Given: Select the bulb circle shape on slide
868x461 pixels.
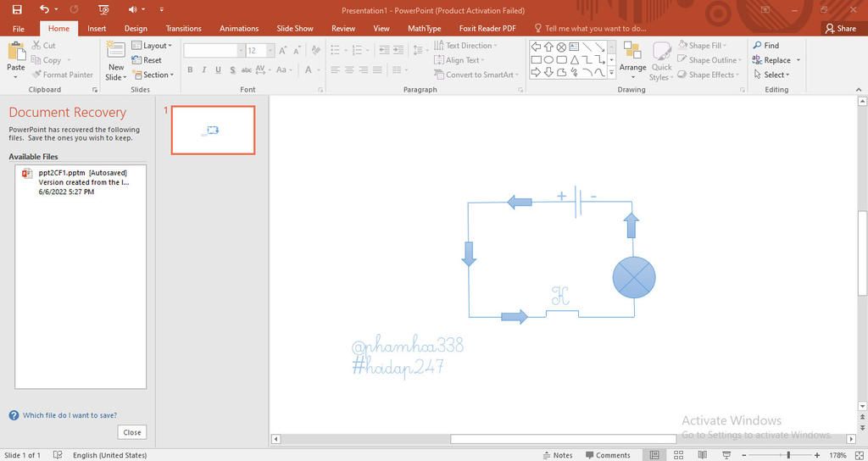Looking at the screenshot, I should coord(634,277).
